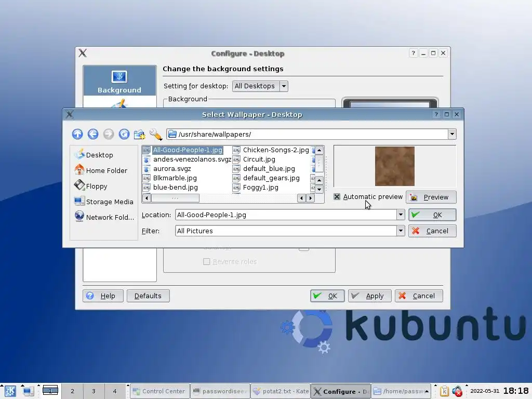Open the Filter All Pictures dropdown
The width and height of the screenshot is (532, 399).
pos(401,231)
